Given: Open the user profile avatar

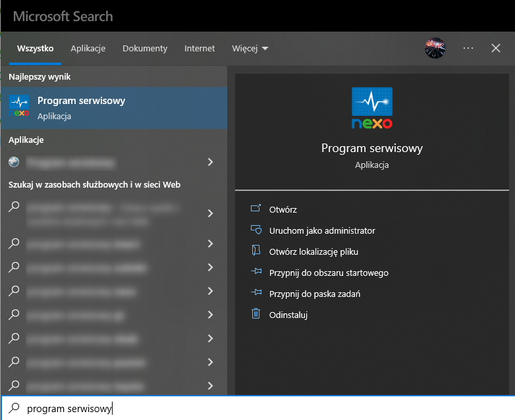Looking at the screenshot, I should click(435, 48).
